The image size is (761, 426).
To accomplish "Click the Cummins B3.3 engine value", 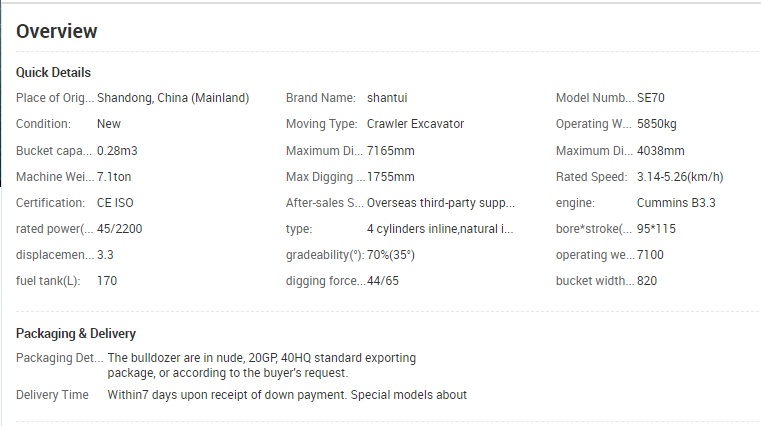I will [x=676, y=203].
